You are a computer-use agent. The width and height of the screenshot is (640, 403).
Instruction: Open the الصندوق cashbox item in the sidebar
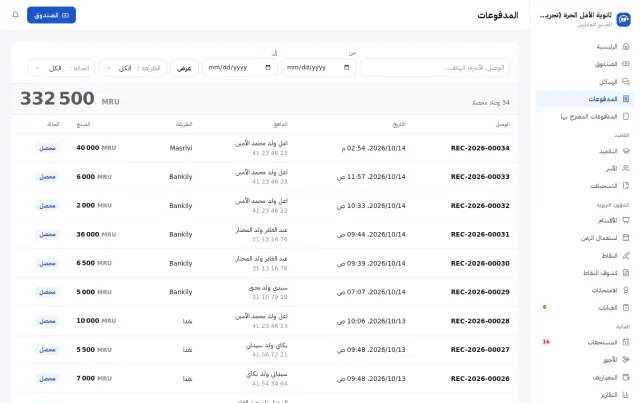pos(585,64)
